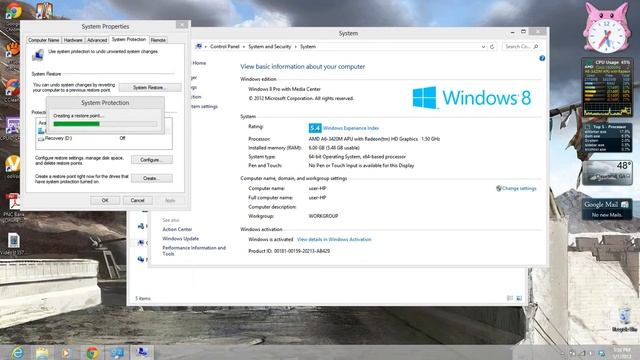Click the WORKGROUP value
Screen dimensions: 640x360
pyautogui.click(x=323, y=216)
